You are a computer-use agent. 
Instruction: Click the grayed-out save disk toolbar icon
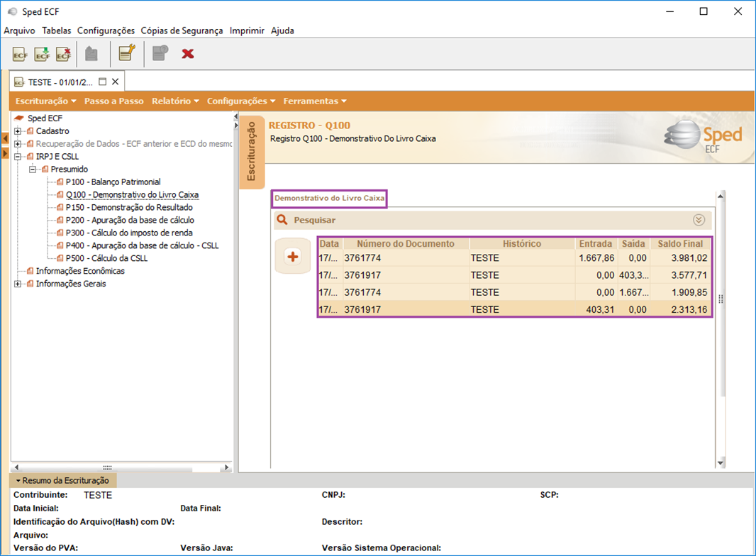point(91,53)
